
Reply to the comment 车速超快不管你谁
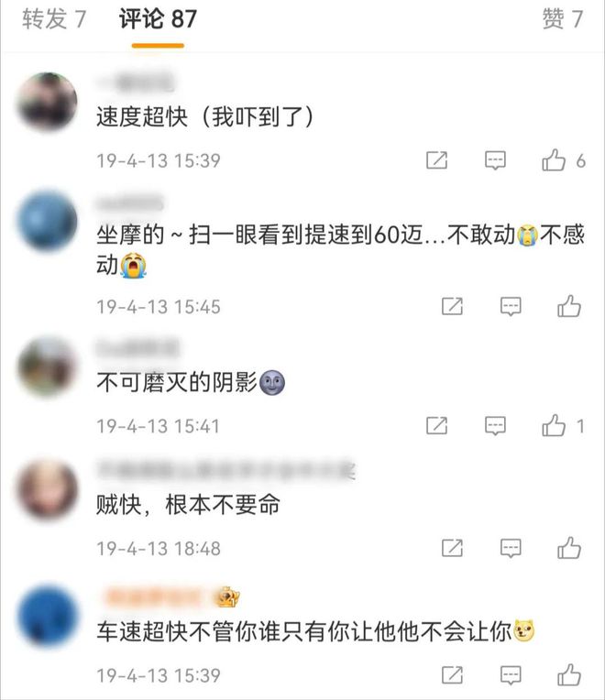(511, 674)
